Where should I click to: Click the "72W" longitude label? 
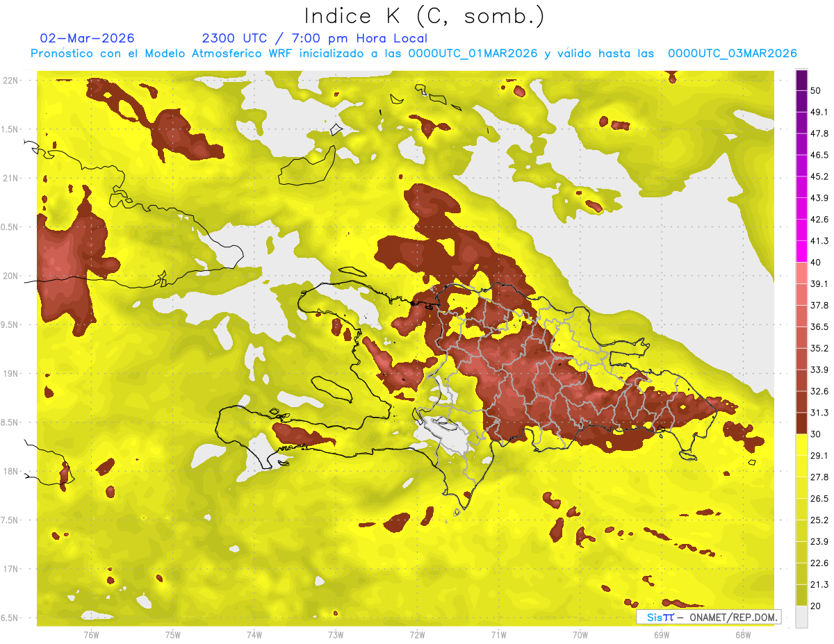[417, 634]
